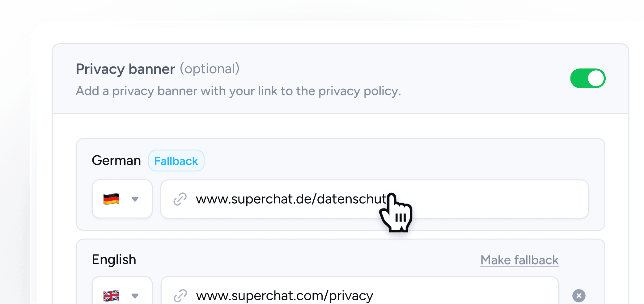Focus the www.superchat.com/privacy URL text
Viewport: 644px width, 304px height.
pos(284,296)
